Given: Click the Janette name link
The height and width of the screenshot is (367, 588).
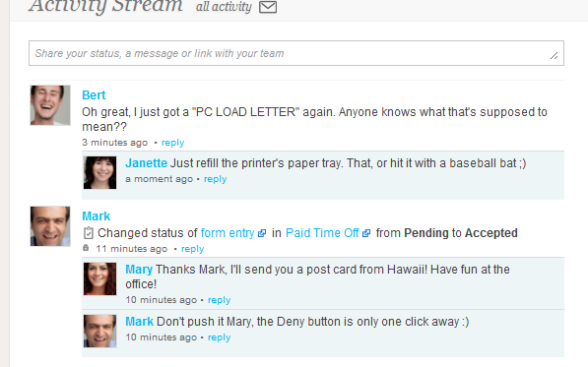Looking at the screenshot, I should tap(146, 163).
